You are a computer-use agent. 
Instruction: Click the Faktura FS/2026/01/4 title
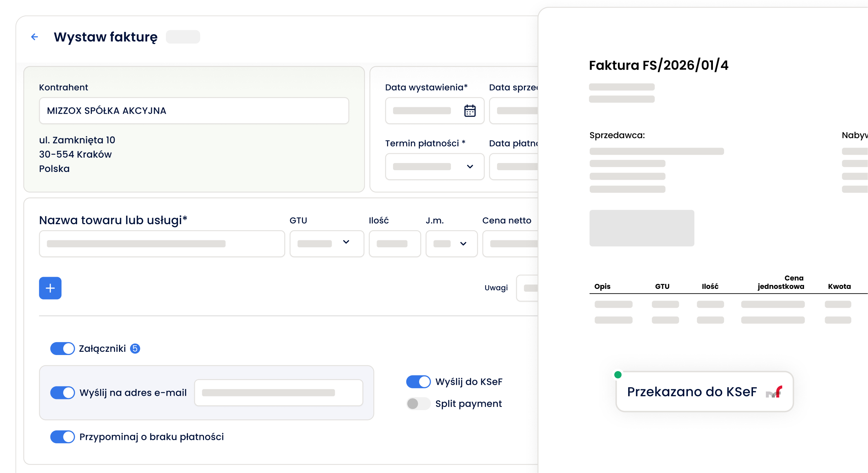(659, 65)
